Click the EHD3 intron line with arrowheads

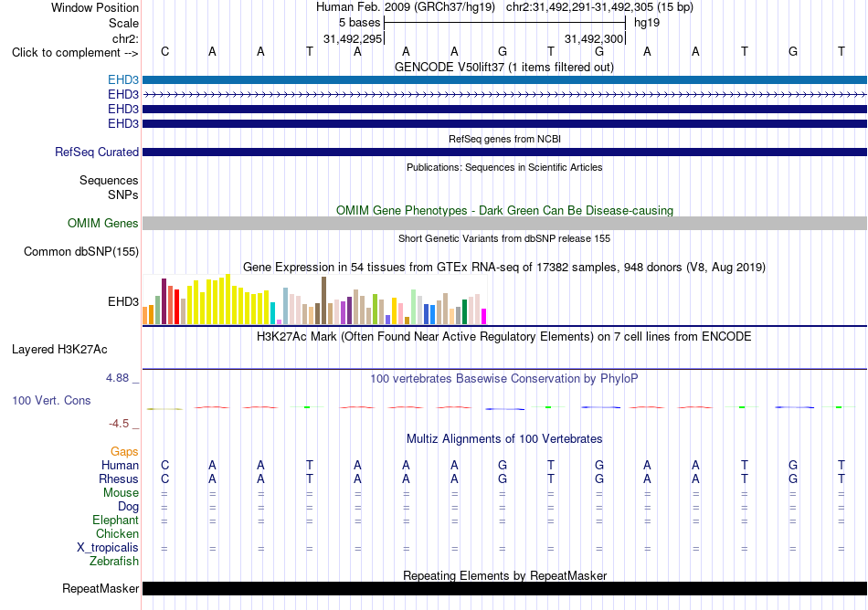point(504,95)
